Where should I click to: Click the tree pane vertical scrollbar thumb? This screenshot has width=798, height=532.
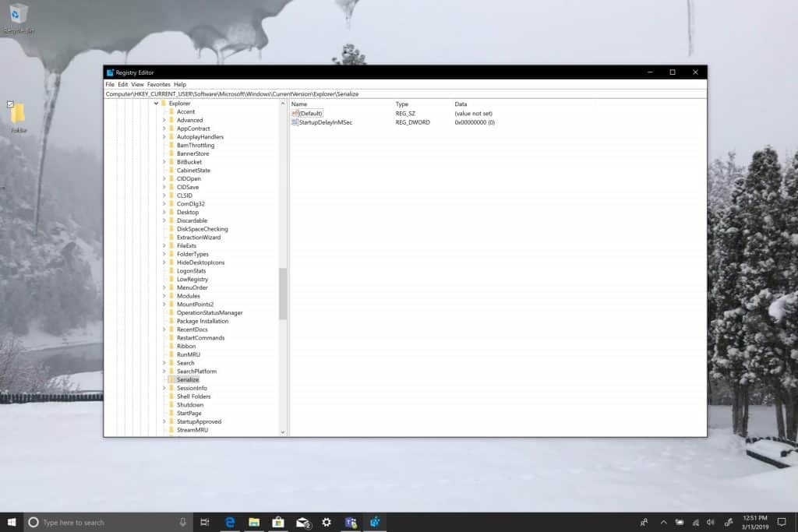point(282,294)
